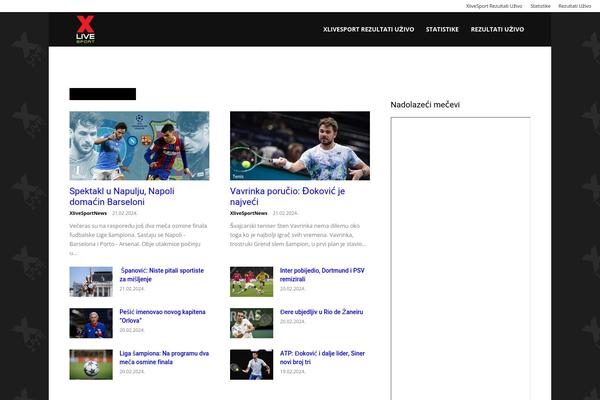Screen dimensions: 600x400
Task: Open REZULTATI UŽIVO in main navigation bar
Action: [497, 29]
